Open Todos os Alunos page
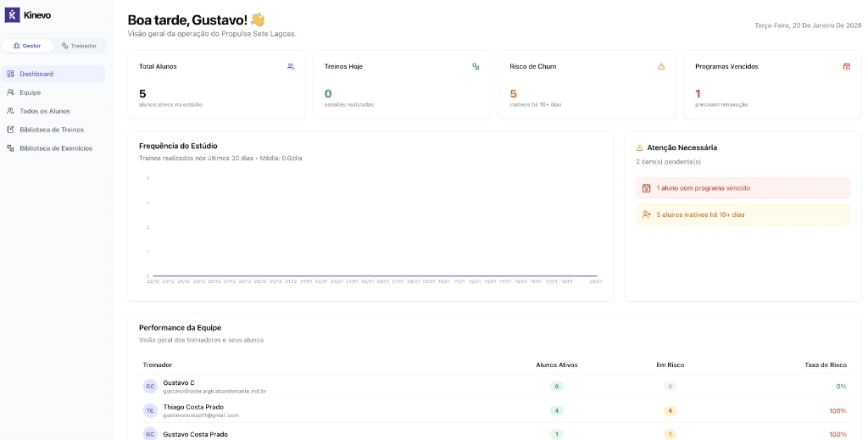868x440 pixels. [53, 111]
